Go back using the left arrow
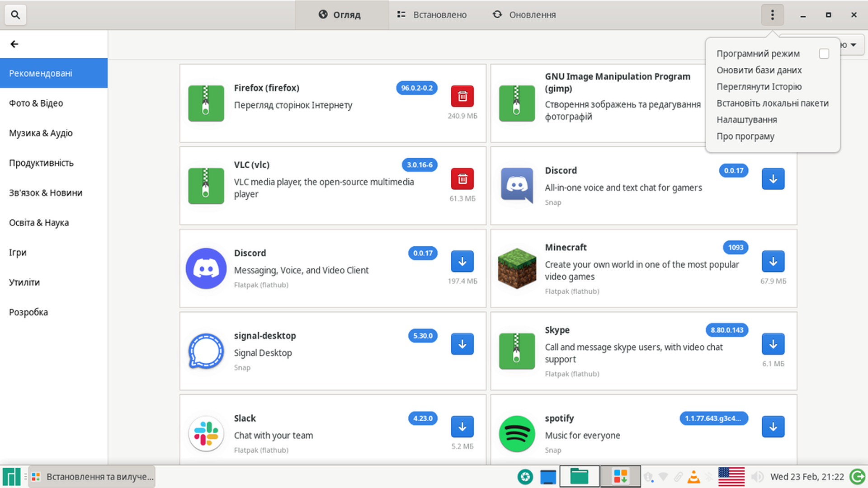The image size is (868, 488). click(x=14, y=44)
